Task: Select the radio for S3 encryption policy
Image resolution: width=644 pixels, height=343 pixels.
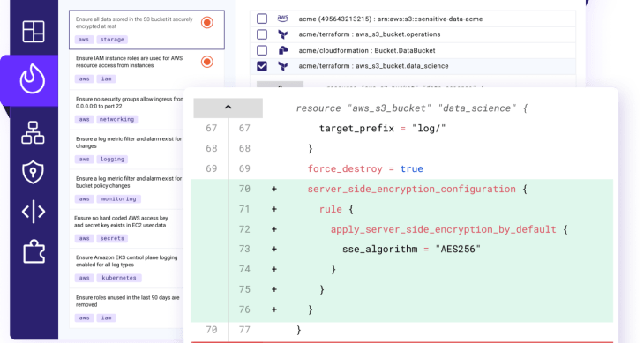Action: (207, 23)
